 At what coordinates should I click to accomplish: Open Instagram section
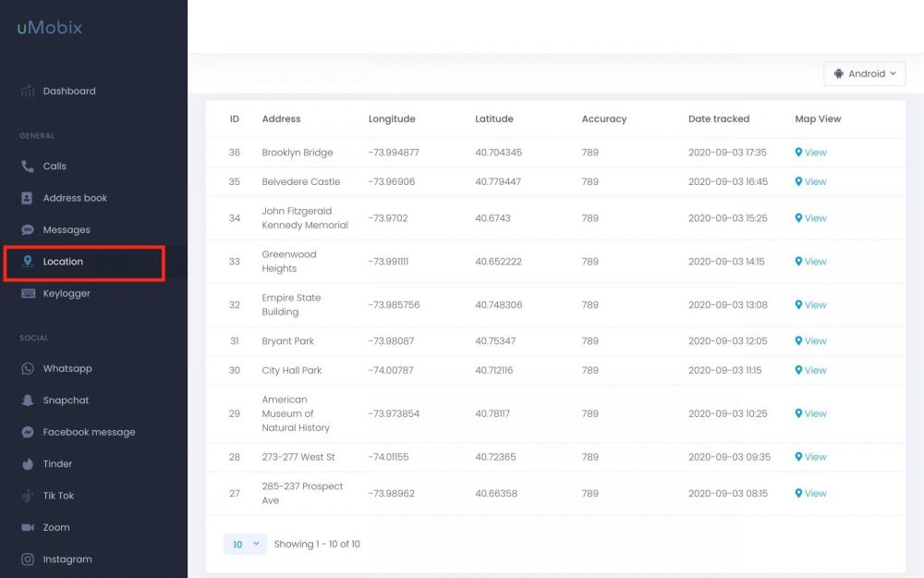[x=67, y=560]
